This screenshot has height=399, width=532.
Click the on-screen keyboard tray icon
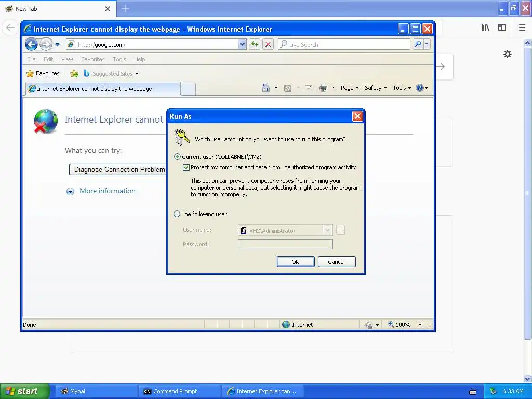pos(473,392)
